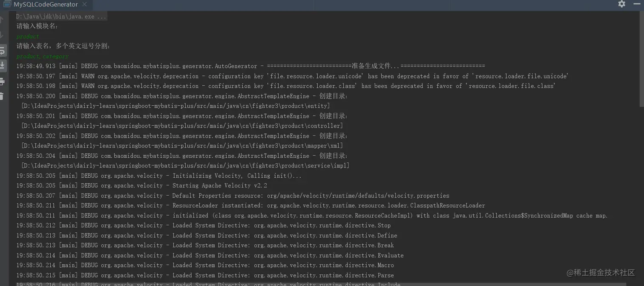The height and width of the screenshot is (286, 644).
Task: Click the path ending in product\controller]
Action: tap(182, 126)
